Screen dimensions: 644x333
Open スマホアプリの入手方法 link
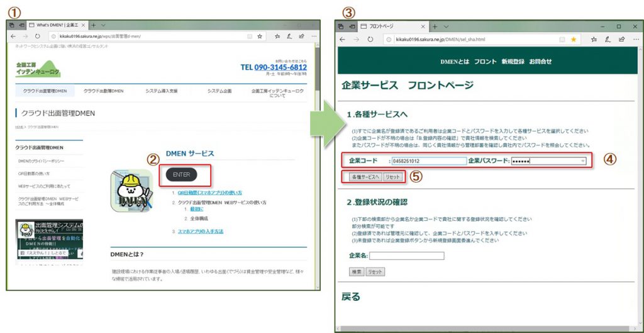(x=201, y=232)
